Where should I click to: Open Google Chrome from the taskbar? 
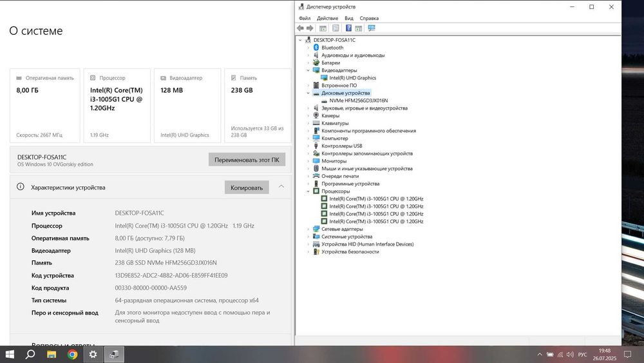click(x=72, y=355)
